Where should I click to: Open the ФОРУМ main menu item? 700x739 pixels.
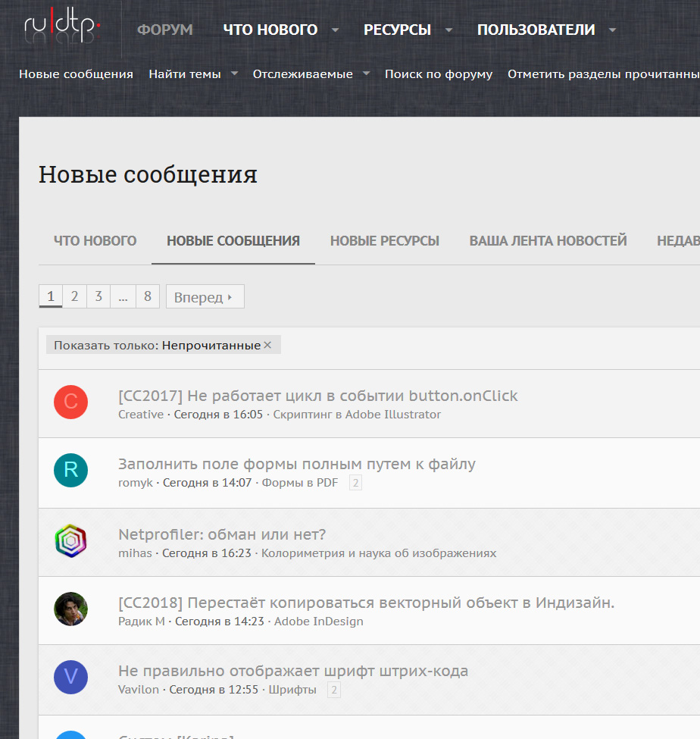165,30
